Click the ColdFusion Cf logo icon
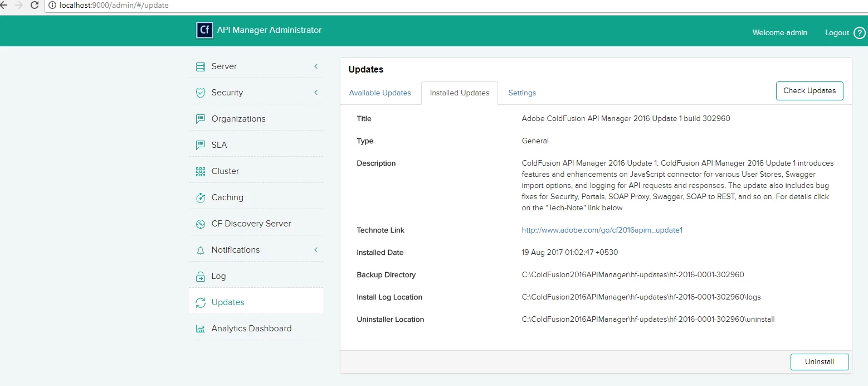Screen dimensions: 868x386 click(205, 30)
